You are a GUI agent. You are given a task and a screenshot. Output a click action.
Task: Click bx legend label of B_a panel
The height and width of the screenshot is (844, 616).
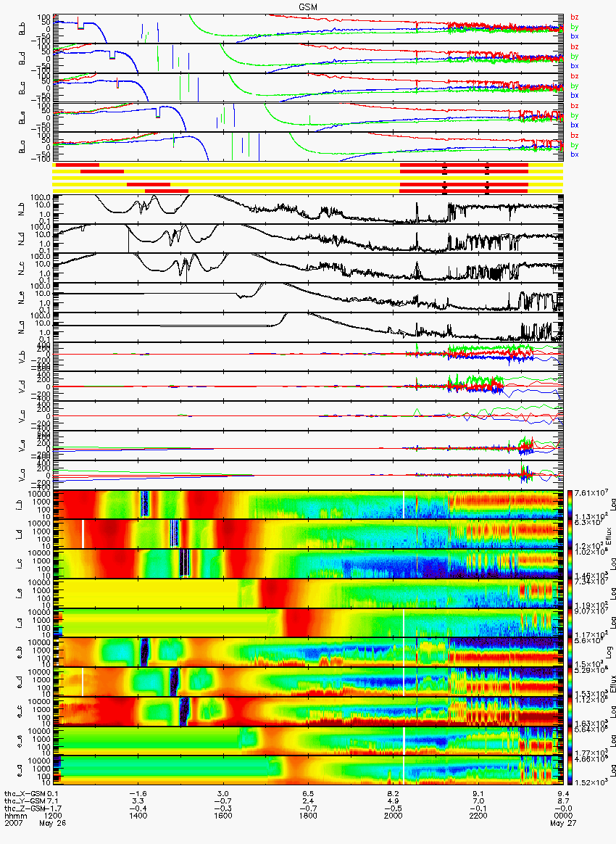[575, 154]
